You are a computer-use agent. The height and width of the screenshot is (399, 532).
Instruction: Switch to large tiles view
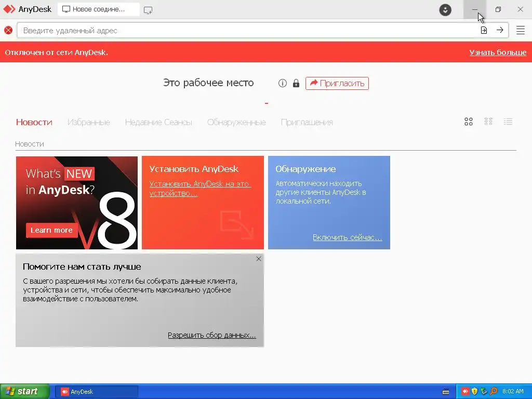pyautogui.click(x=469, y=122)
